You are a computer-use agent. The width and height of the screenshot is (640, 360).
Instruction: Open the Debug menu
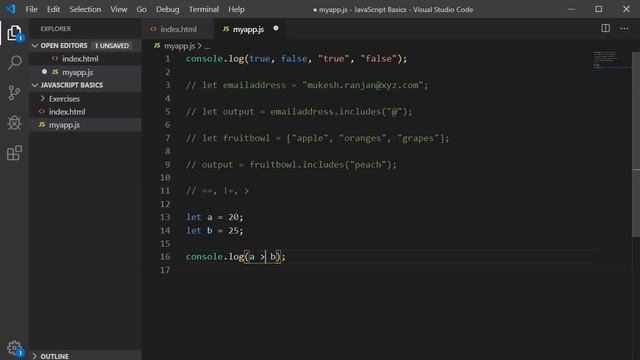[167, 9]
